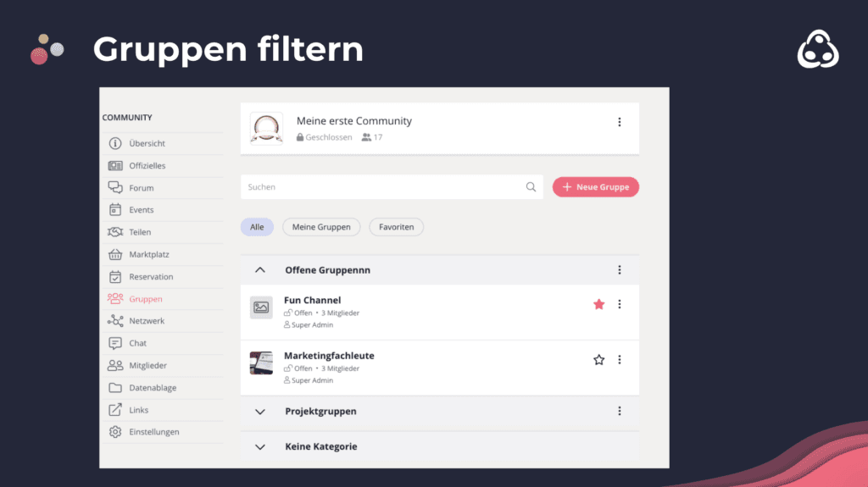
Task: Click the Events calendar icon
Action: pos(115,210)
